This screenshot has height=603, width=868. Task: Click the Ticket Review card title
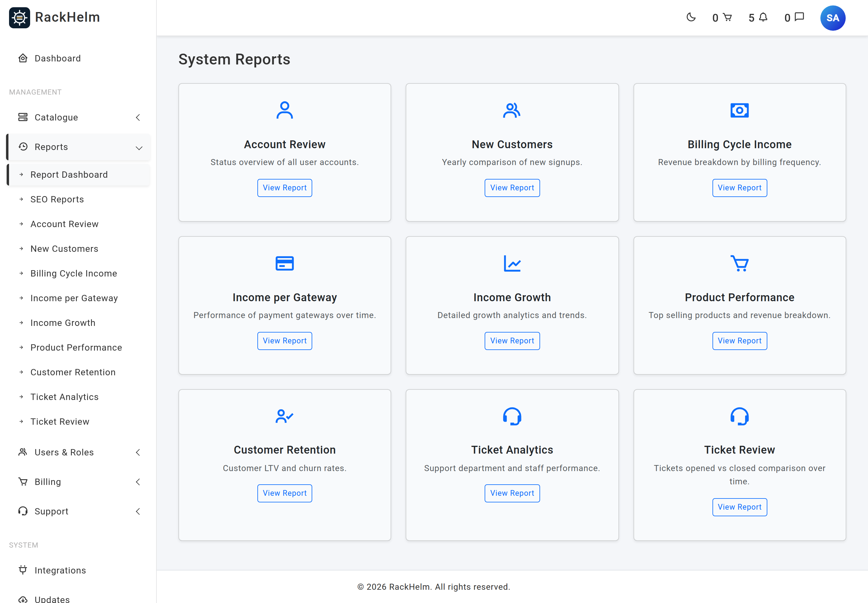739,450
